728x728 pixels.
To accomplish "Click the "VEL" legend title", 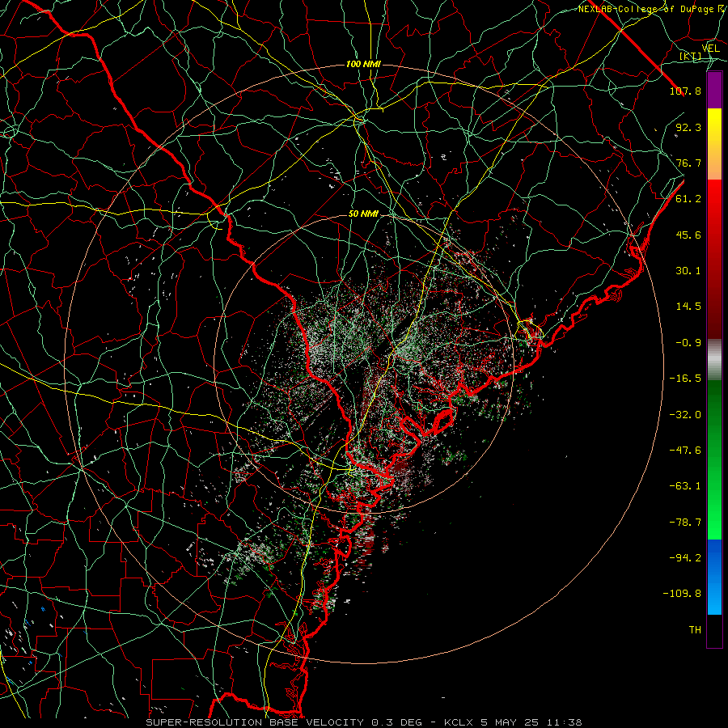I will [710, 49].
